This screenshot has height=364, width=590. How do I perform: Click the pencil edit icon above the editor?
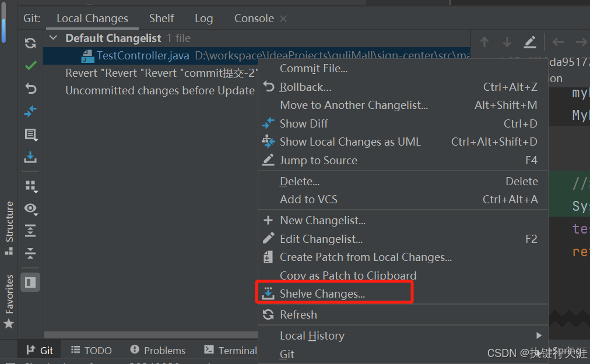(x=529, y=42)
